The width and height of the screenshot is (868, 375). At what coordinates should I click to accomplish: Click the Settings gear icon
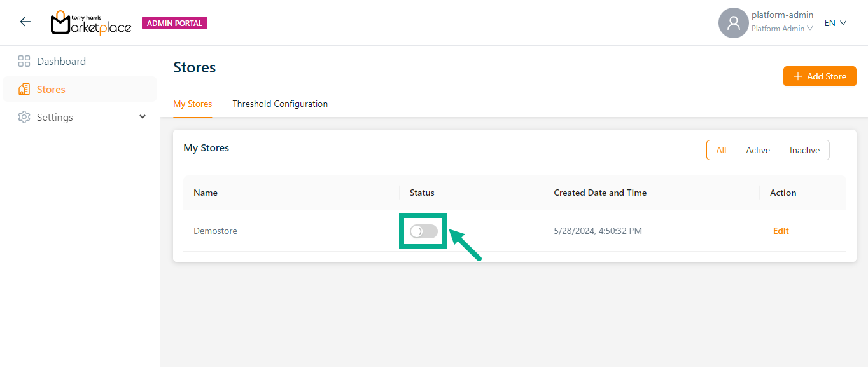click(24, 118)
